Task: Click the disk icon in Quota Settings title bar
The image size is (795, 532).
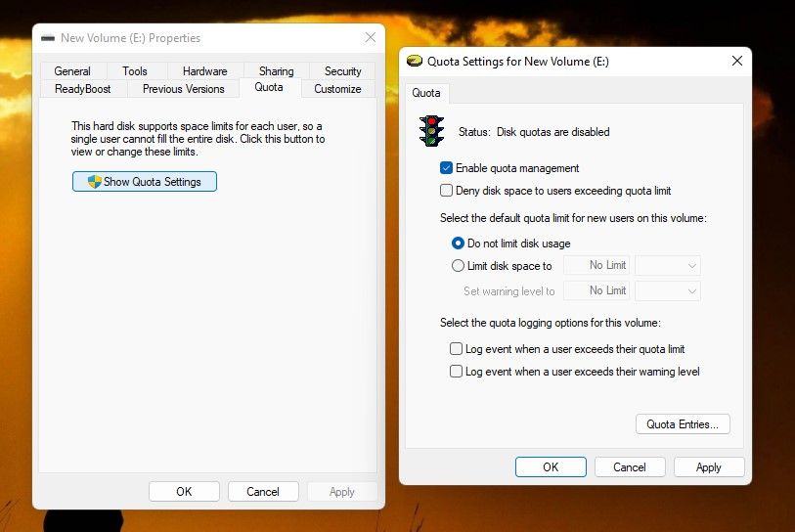Action: (415, 61)
